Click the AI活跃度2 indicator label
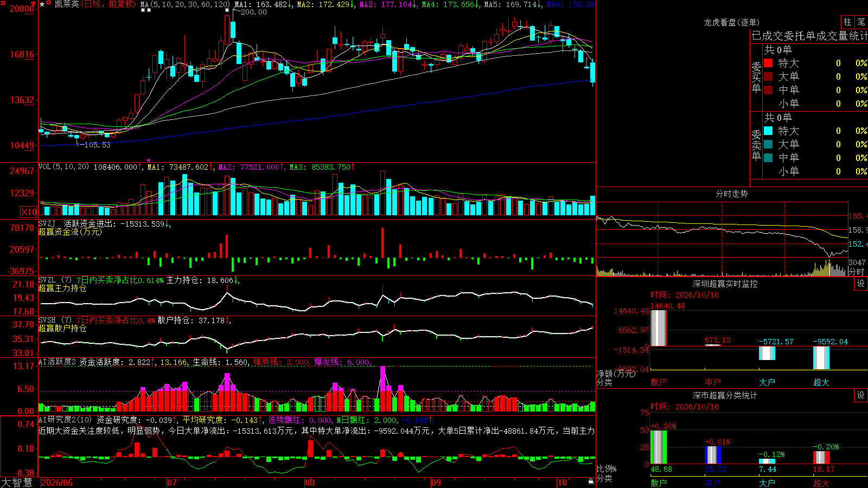Screen dimensions: 868x488 click(58, 362)
